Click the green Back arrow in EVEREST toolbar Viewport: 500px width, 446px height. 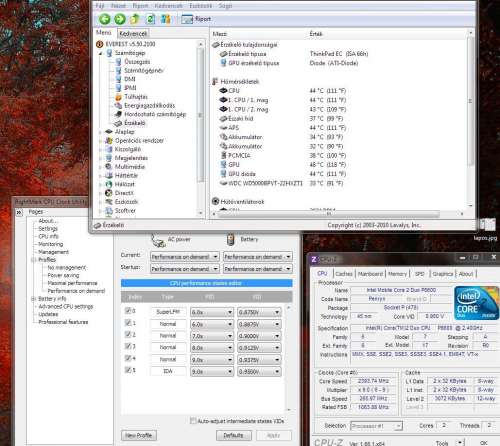[x=105, y=19]
